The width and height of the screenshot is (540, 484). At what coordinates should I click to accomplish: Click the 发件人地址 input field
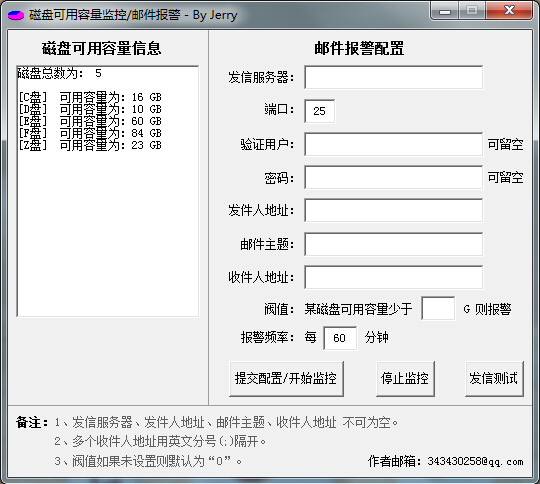pyautogui.click(x=393, y=210)
